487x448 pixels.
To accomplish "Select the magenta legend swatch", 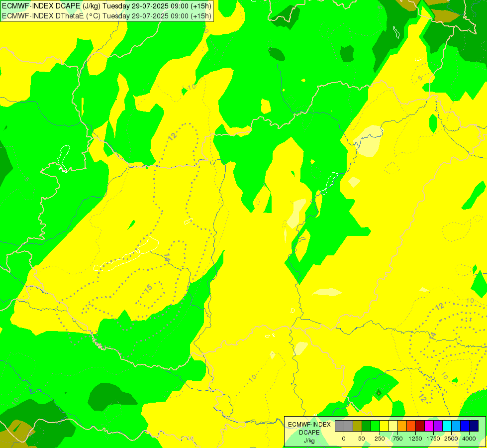I will click(429, 426).
